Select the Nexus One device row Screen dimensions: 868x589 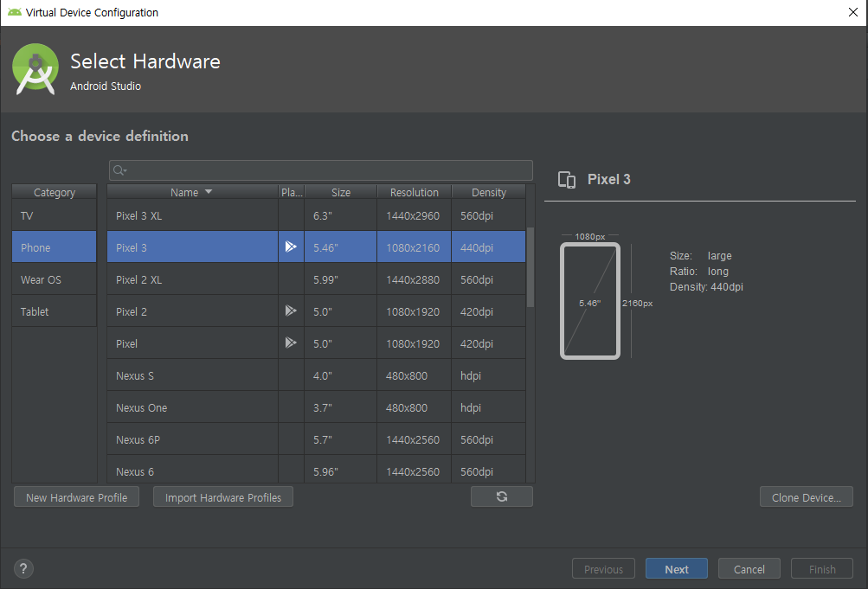pos(316,407)
